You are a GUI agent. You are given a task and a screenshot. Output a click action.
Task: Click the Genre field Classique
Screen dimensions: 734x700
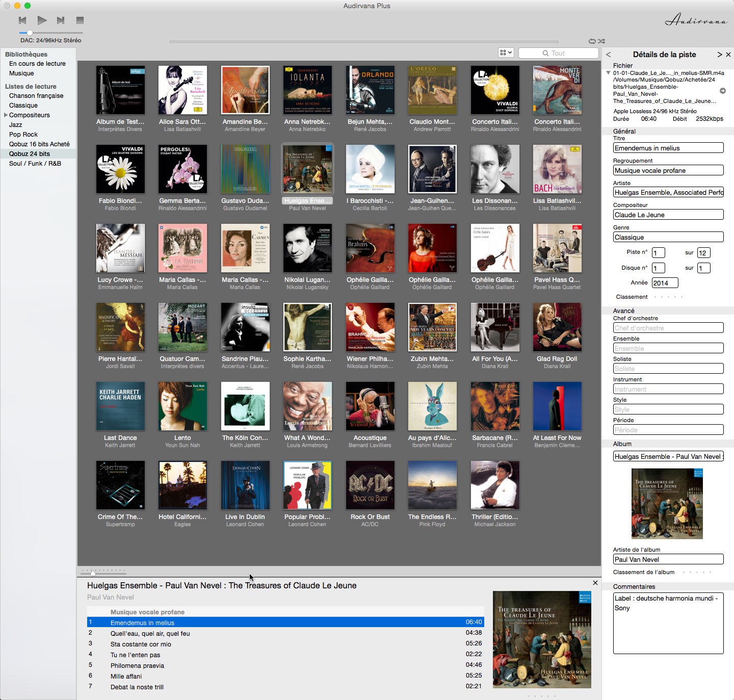point(668,237)
